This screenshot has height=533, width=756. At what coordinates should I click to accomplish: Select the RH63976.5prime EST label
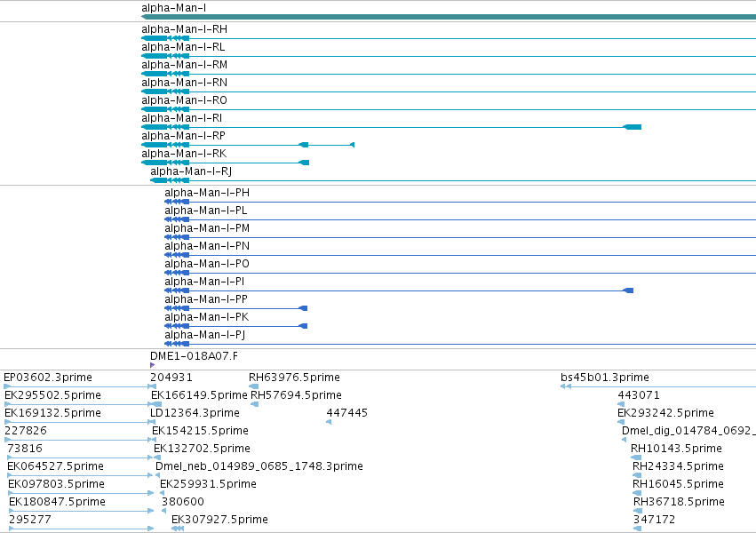point(295,378)
